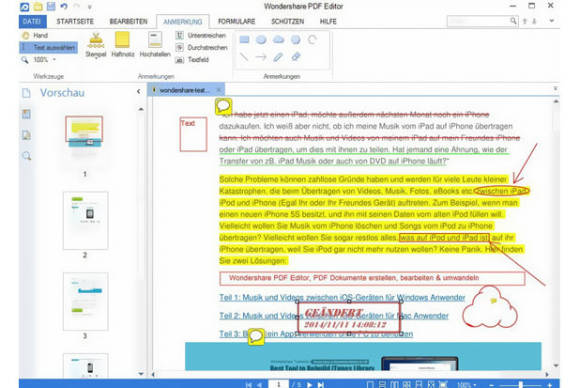Viewport: 580px width, 388px height.
Task: Go to next page in status bar
Action: click(x=310, y=385)
